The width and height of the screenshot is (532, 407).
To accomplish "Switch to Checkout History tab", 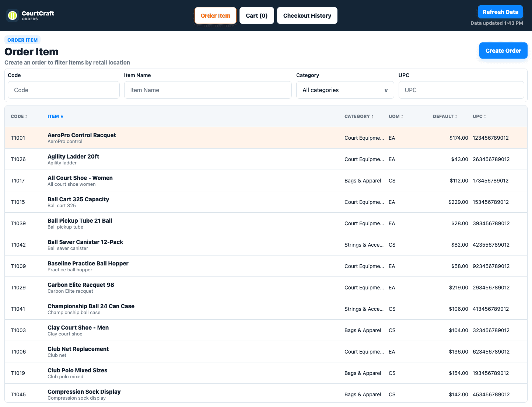I will click(307, 15).
